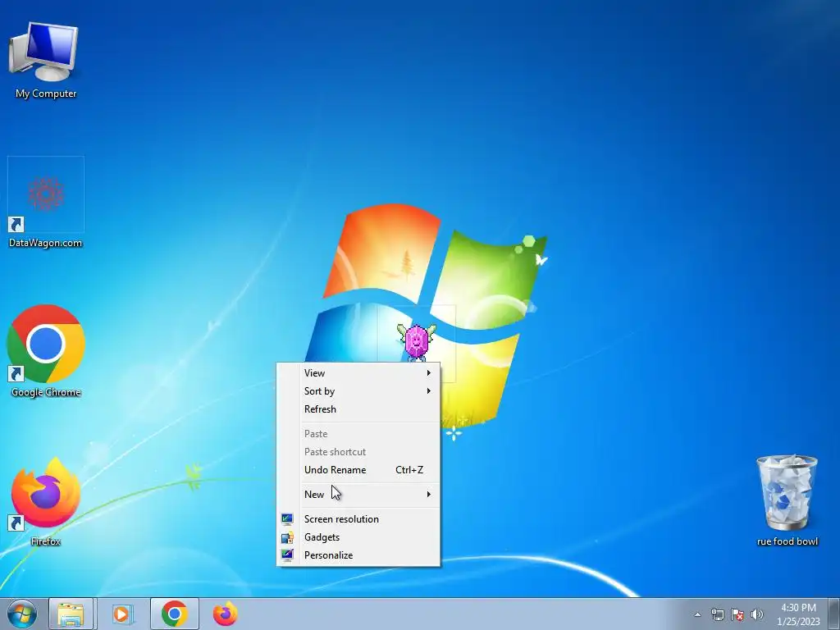Click the volume speaker tray icon
Image resolution: width=840 pixels, height=630 pixels.
click(756, 614)
